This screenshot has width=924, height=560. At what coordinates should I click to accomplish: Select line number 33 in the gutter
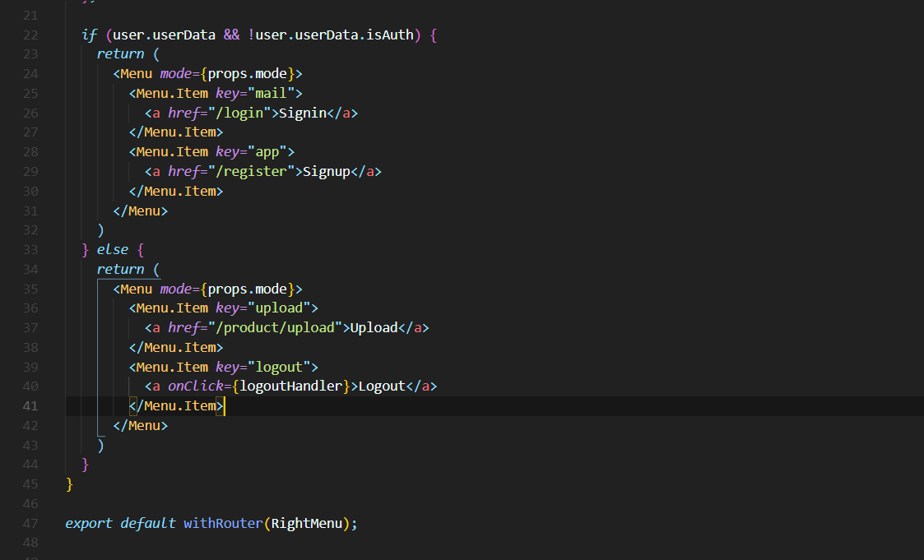30,250
